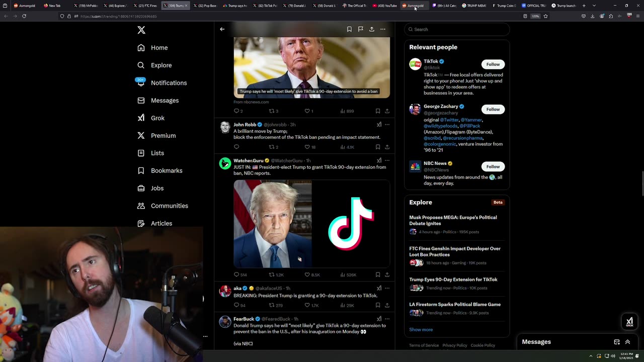Image resolution: width=644 pixels, height=362 pixels.
Task: Follow NBC News
Action: [x=493, y=166]
